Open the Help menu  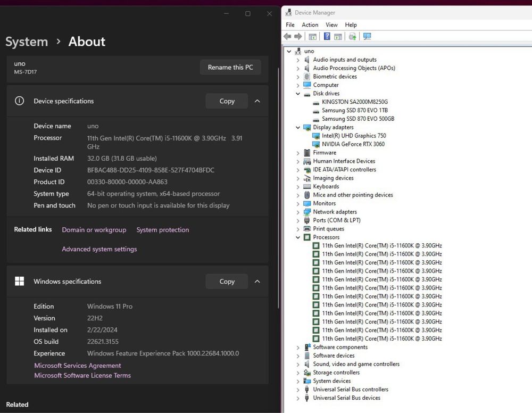coord(351,25)
